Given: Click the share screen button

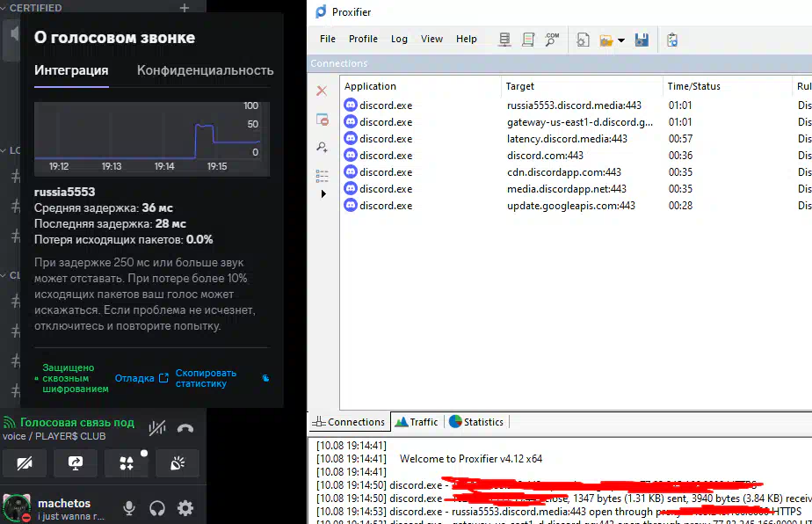Looking at the screenshot, I should (76, 462).
